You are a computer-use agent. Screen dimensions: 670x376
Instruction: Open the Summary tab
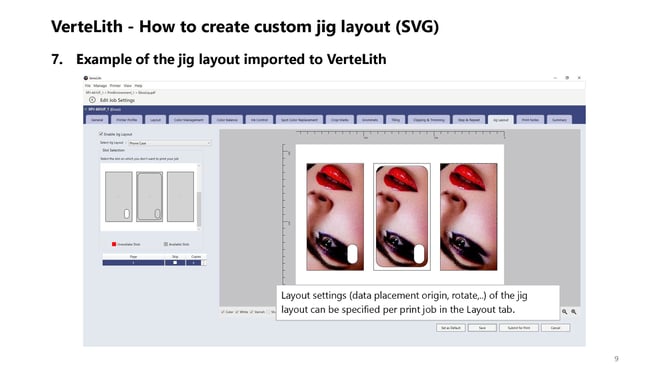tap(559, 120)
